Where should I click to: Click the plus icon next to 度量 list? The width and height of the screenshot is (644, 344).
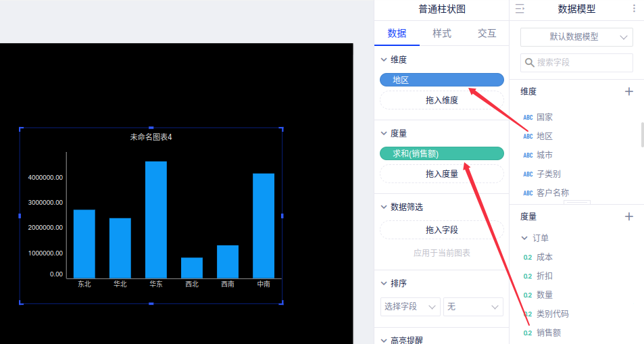coord(628,216)
